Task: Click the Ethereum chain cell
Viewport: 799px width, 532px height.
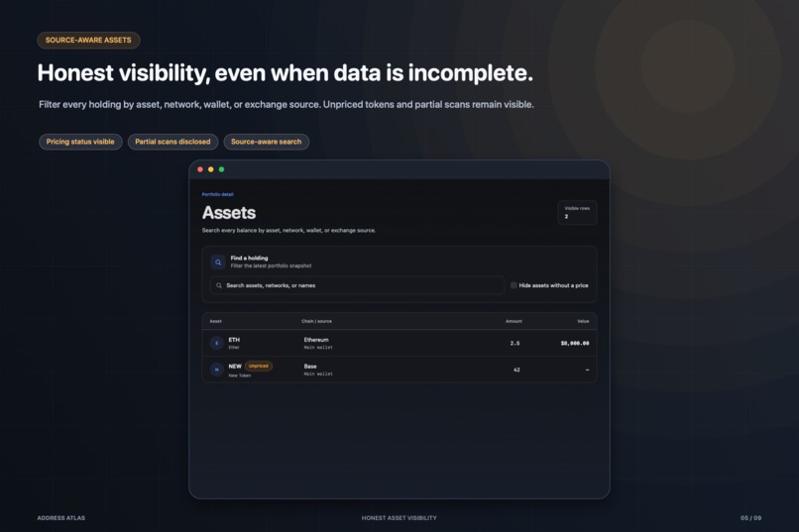Action: [x=316, y=340]
